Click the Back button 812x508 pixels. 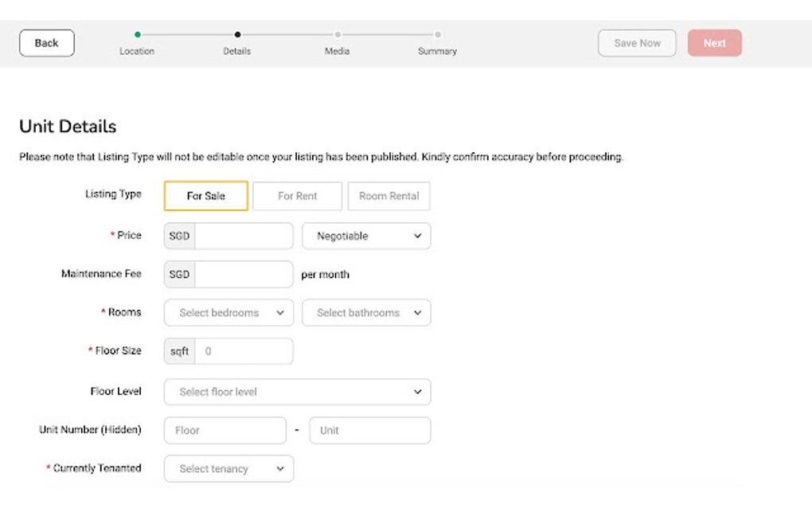click(x=46, y=42)
